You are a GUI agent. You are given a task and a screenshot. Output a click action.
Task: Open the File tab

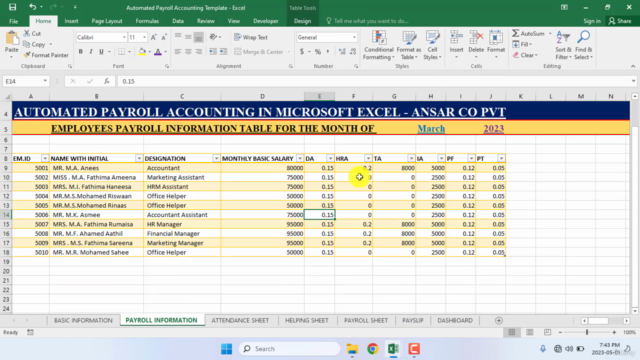[x=13, y=21]
